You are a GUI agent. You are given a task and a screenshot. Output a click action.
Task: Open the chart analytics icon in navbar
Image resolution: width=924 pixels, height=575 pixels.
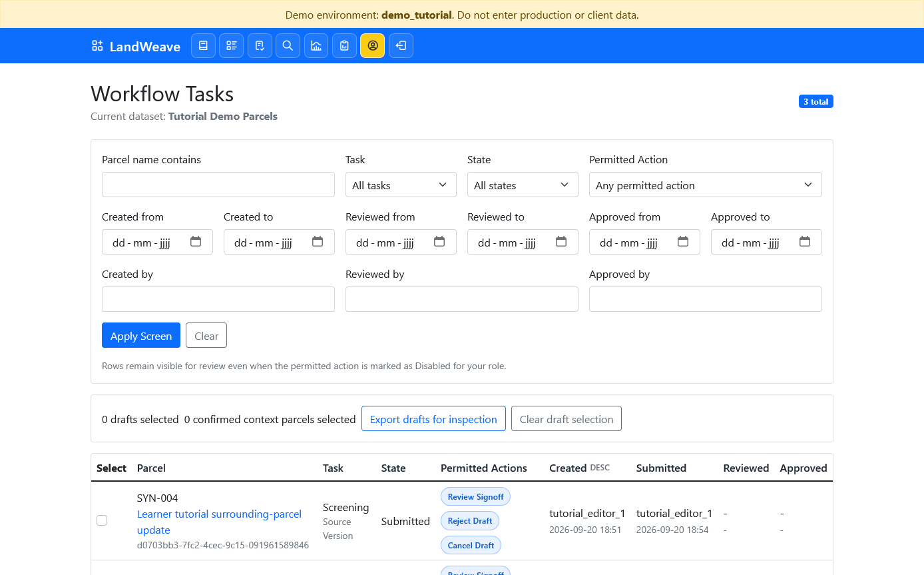tap(316, 46)
